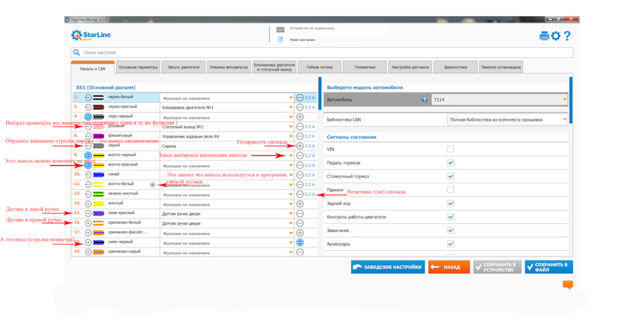This screenshot has height=322, width=644.
Task: Open Сирена function dropdown
Action: coord(227,146)
